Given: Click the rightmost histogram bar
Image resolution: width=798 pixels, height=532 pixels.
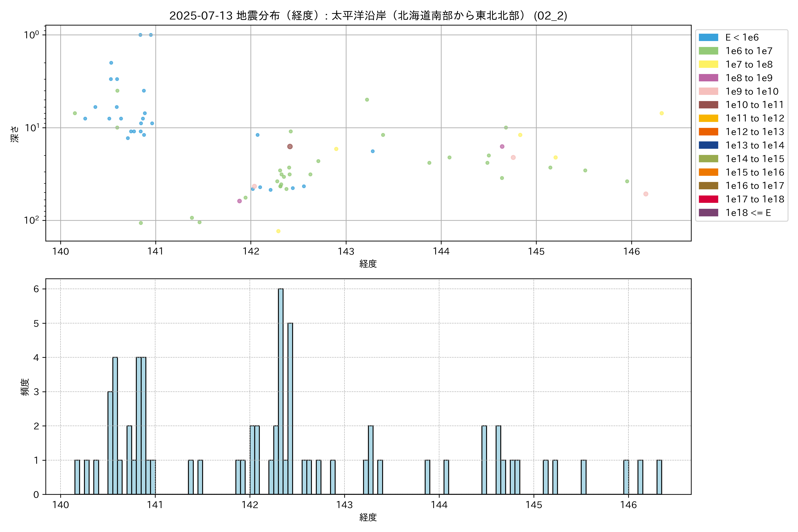Looking at the screenshot, I should (659, 477).
